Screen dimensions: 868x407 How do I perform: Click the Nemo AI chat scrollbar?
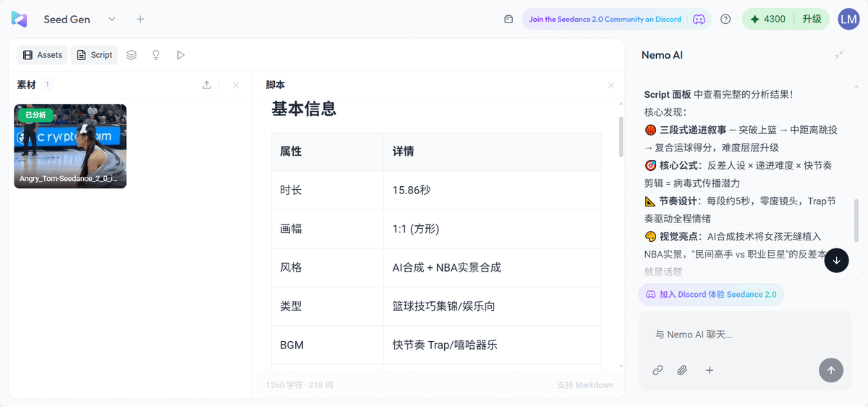point(856,220)
